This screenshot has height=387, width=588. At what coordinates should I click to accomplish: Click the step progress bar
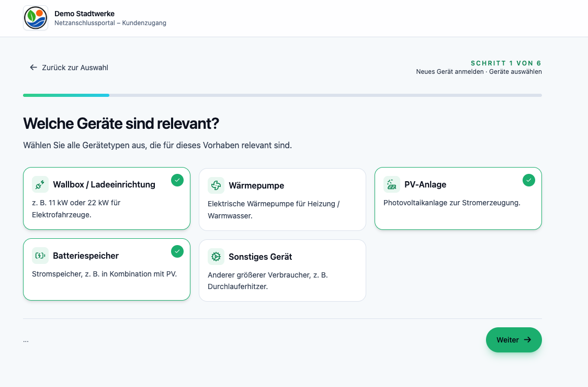pyautogui.click(x=282, y=95)
